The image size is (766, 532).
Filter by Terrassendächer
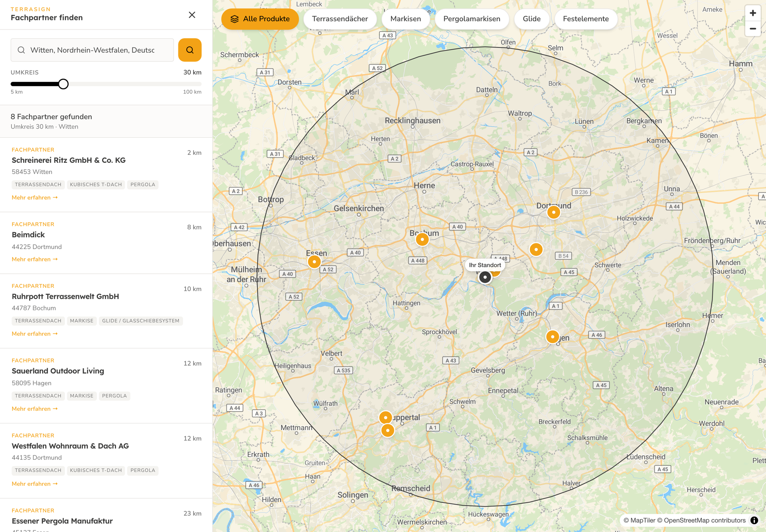click(340, 19)
